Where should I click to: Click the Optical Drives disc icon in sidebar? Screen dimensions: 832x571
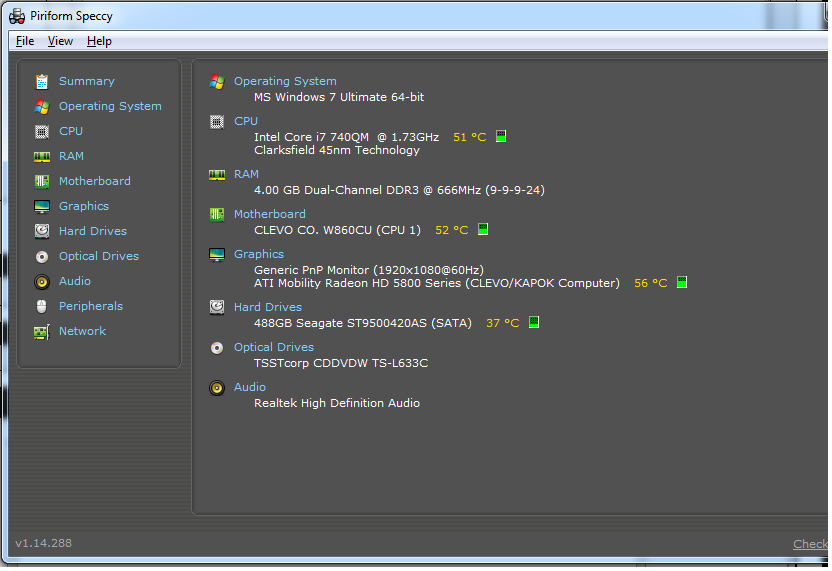coord(42,257)
